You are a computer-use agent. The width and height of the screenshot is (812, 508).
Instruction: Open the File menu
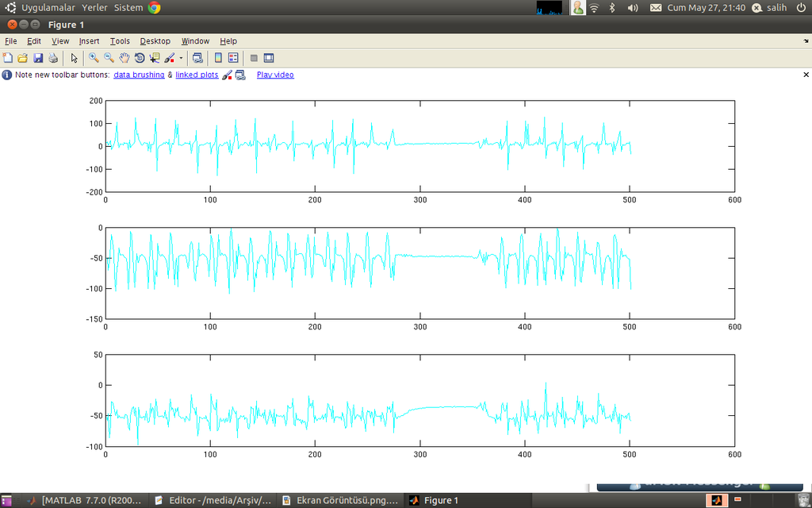point(11,41)
